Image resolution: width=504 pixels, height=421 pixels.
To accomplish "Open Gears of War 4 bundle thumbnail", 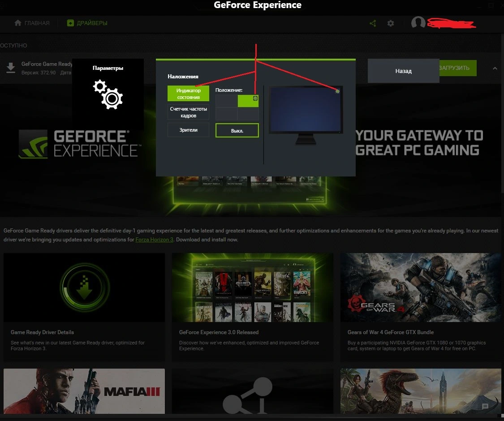I will point(421,287).
